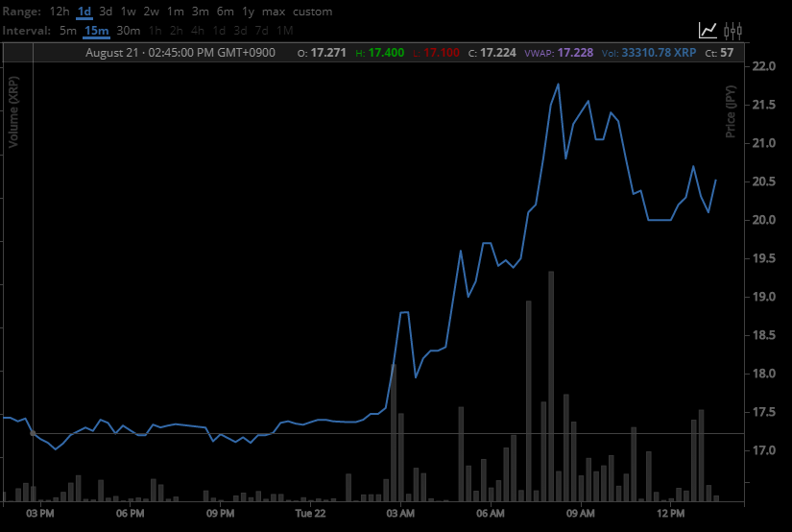Image resolution: width=792 pixels, height=532 pixels.
Task: Choose the 3d range
Action: [x=106, y=12]
